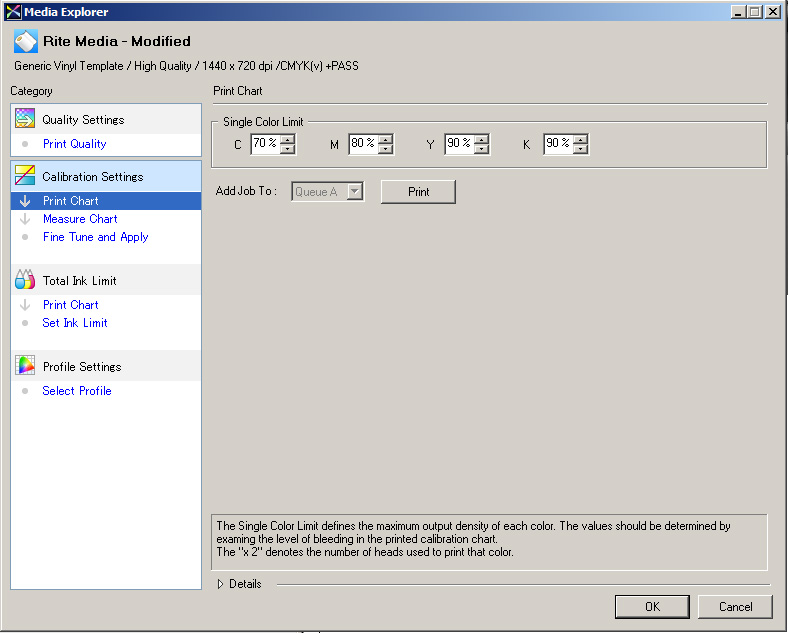The image size is (788, 633).
Task: Open Print Quality settings
Action: pyautogui.click(x=74, y=144)
